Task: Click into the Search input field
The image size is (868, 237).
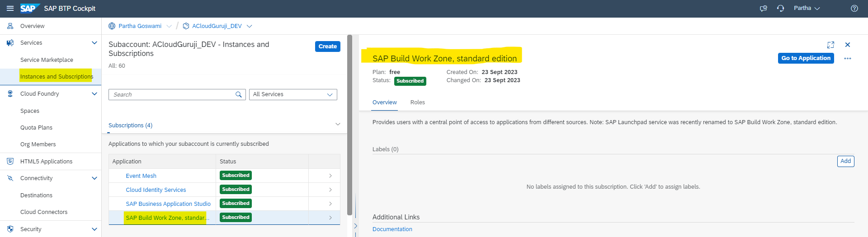Action: [x=172, y=94]
